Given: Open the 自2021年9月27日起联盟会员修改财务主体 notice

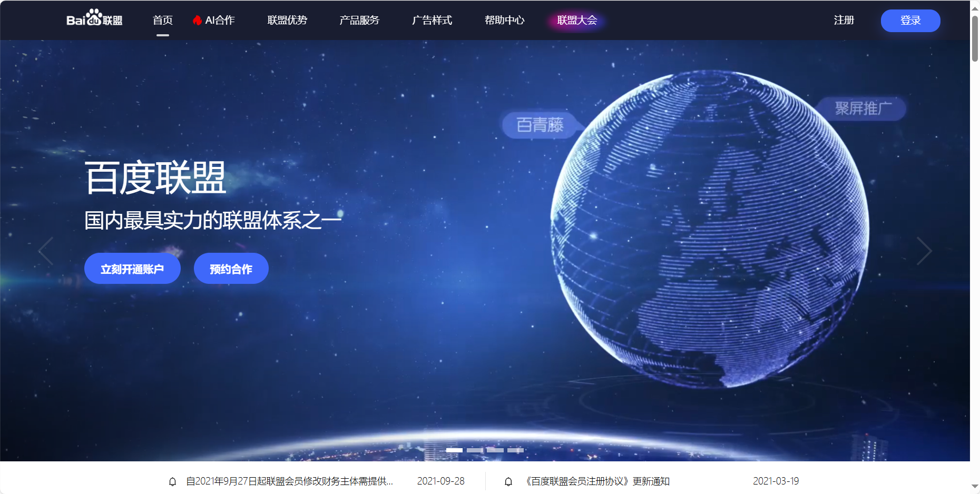Looking at the screenshot, I should 289,481.
